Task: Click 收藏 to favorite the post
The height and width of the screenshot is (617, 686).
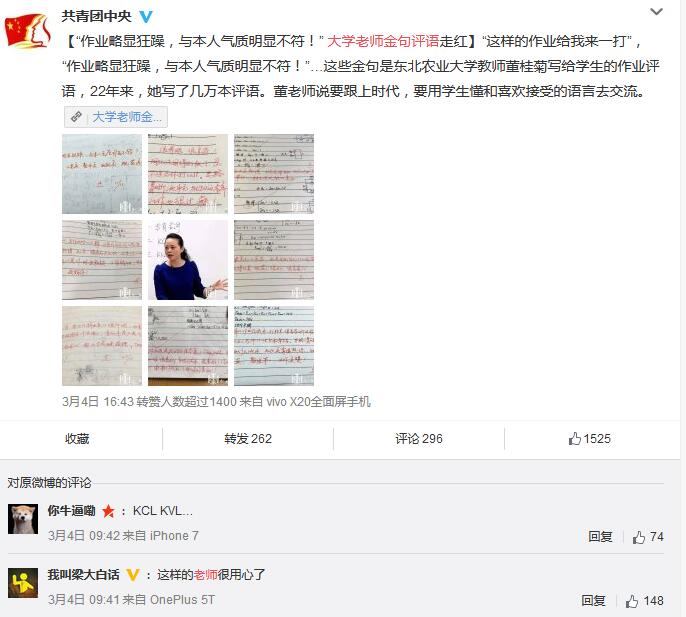Action: [x=77, y=438]
